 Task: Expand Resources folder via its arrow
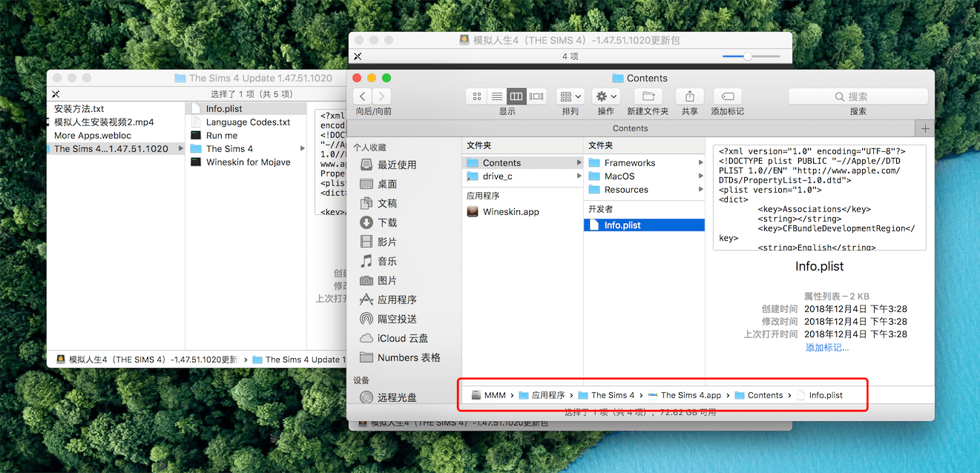(700, 190)
